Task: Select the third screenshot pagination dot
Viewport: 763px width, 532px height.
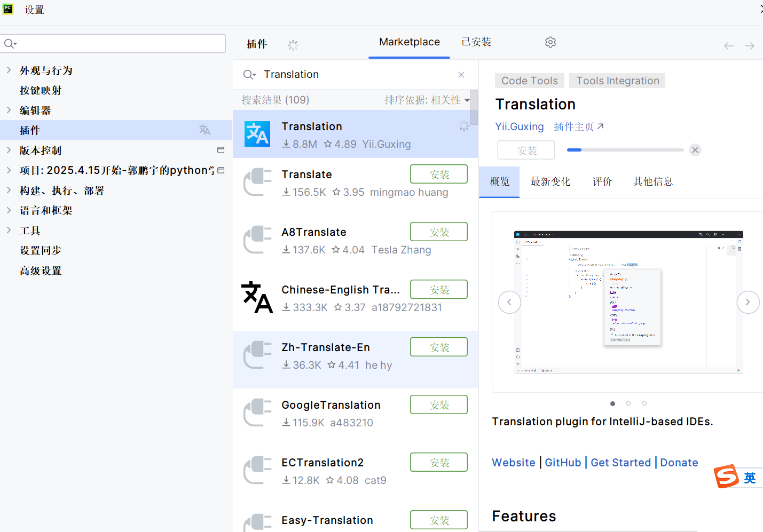Action: pos(644,403)
